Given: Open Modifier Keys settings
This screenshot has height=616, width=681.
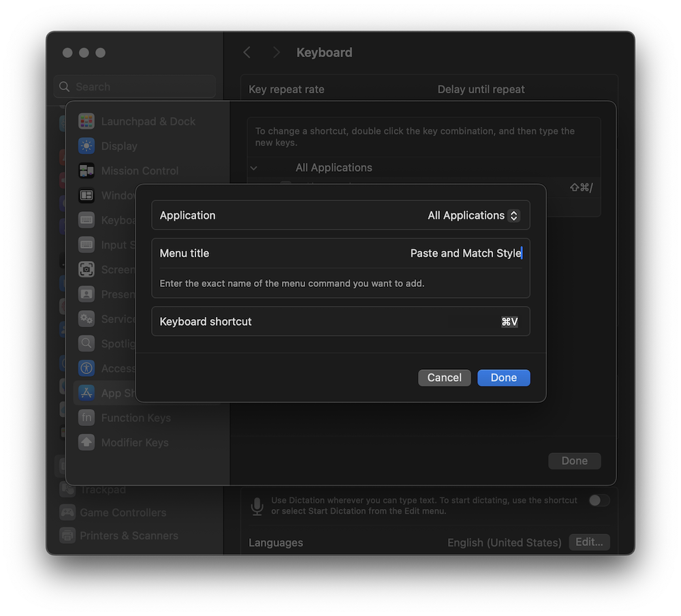Looking at the screenshot, I should (x=86, y=442).
